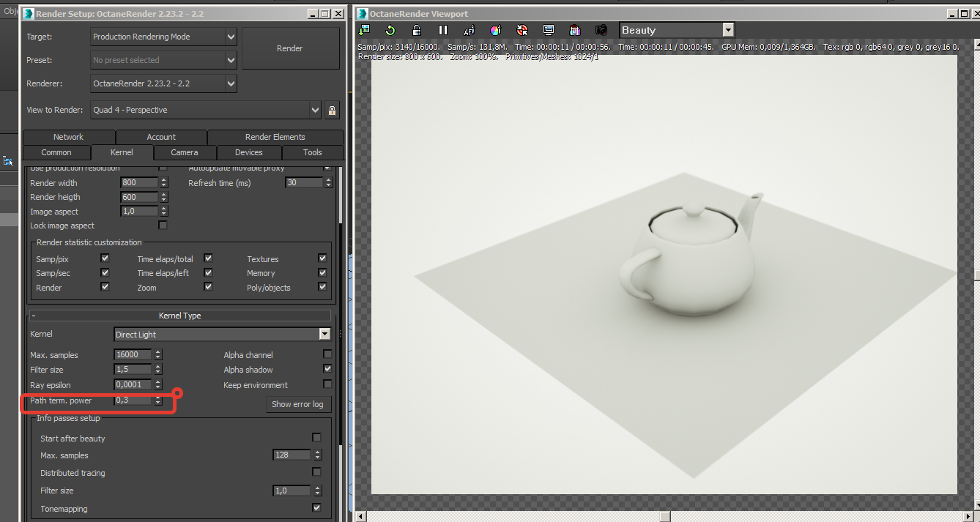The image size is (980, 522).
Task: Open the Beauty render pass dropdown
Action: tap(728, 30)
